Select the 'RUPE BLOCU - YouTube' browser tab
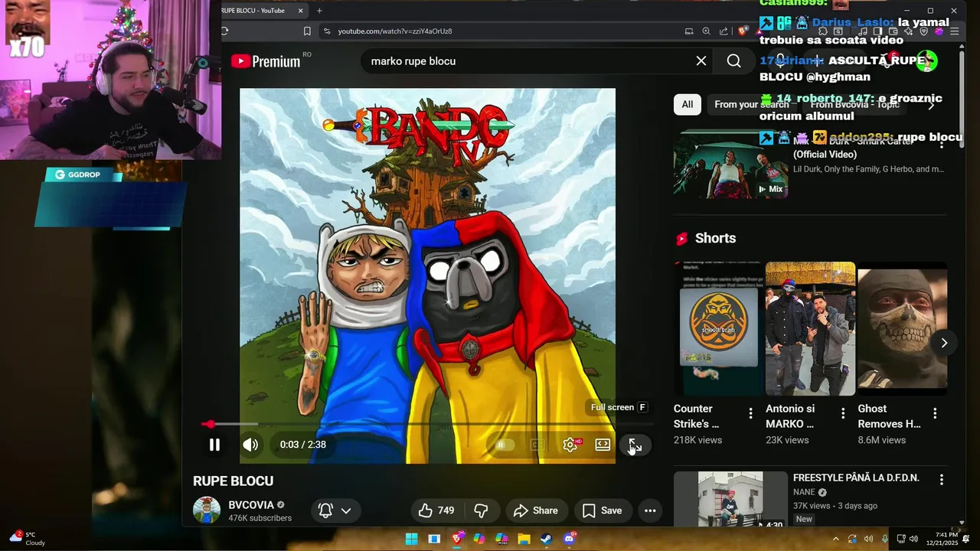 pos(256,11)
